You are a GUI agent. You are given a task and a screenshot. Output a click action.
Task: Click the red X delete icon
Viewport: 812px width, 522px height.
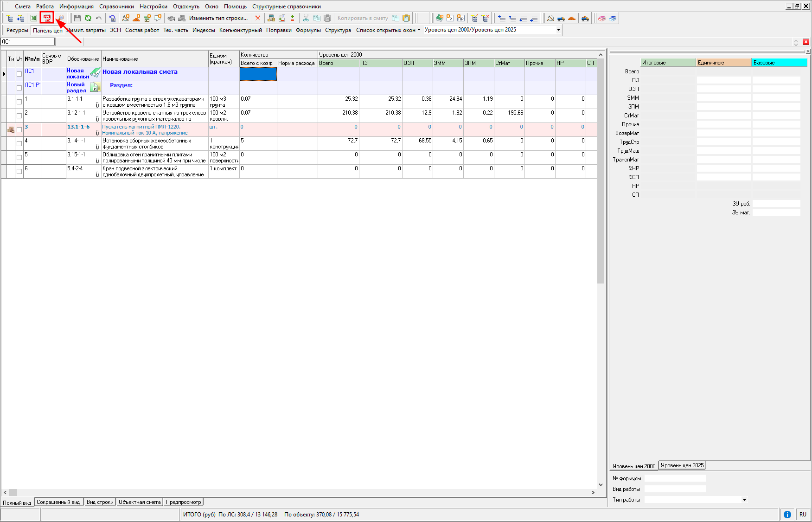258,18
